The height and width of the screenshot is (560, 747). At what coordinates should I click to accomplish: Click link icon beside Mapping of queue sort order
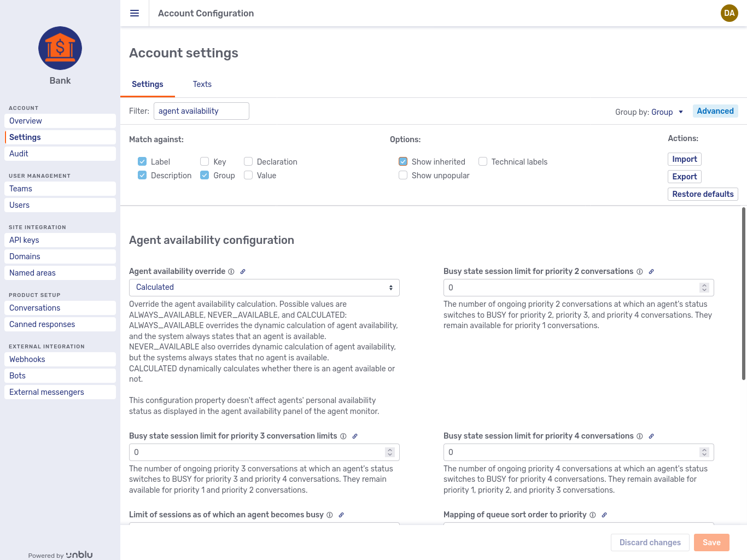604,515
